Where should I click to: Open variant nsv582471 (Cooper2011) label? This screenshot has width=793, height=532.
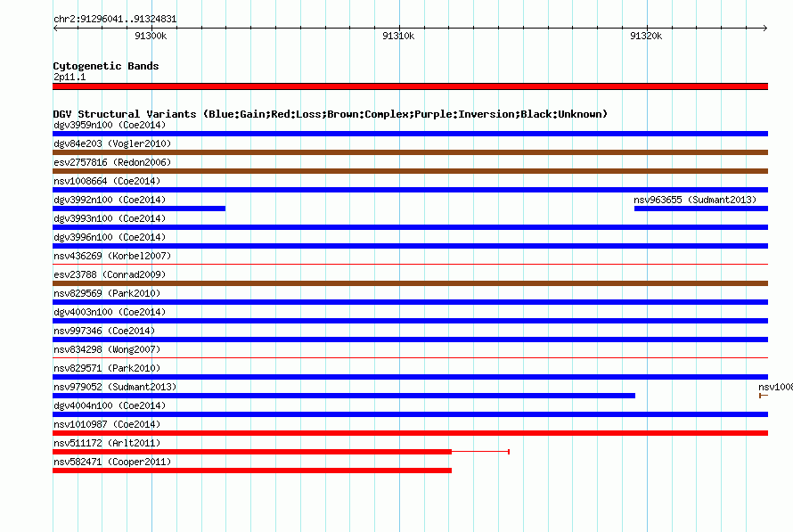112,462
